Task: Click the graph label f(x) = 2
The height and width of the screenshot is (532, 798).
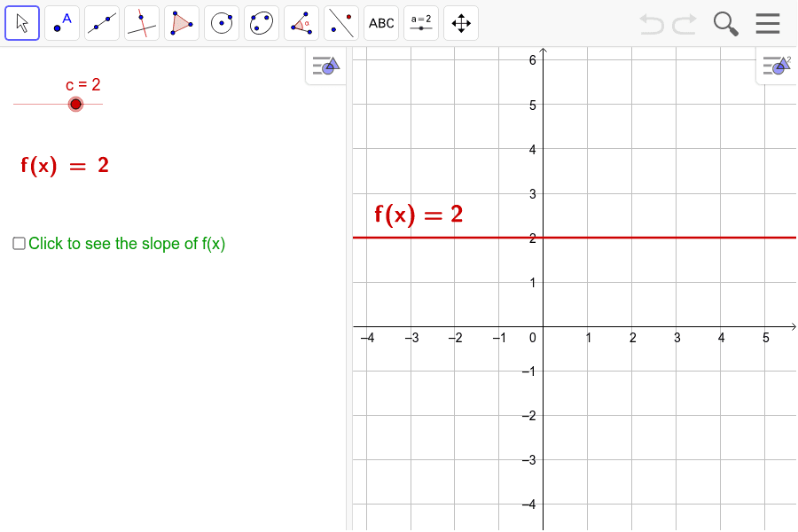Action: click(419, 215)
